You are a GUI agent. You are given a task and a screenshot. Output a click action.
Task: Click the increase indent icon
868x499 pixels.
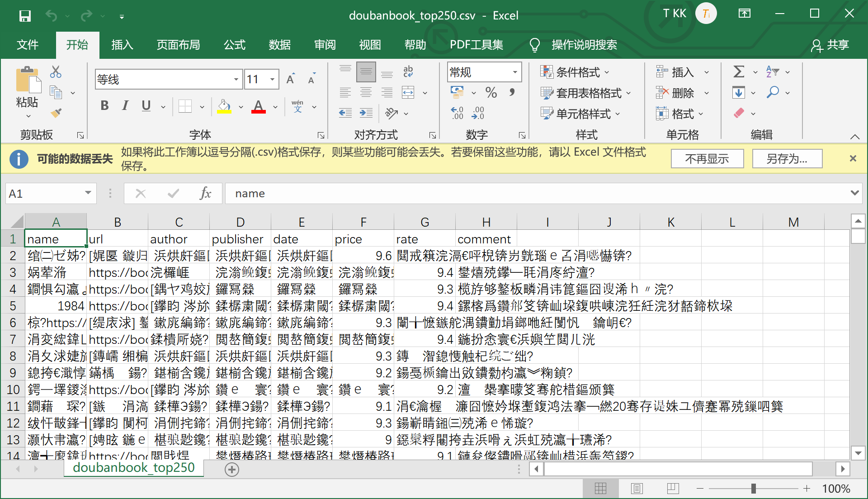tap(366, 113)
